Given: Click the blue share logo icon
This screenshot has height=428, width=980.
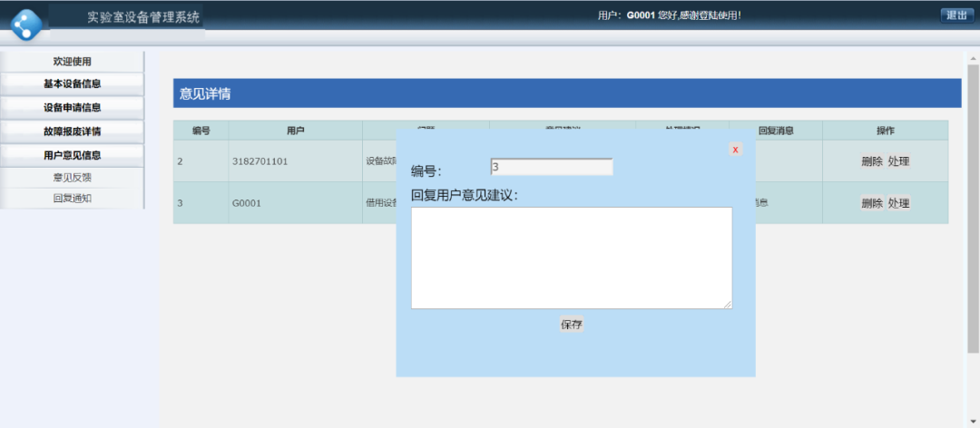Looking at the screenshot, I should 26,24.
